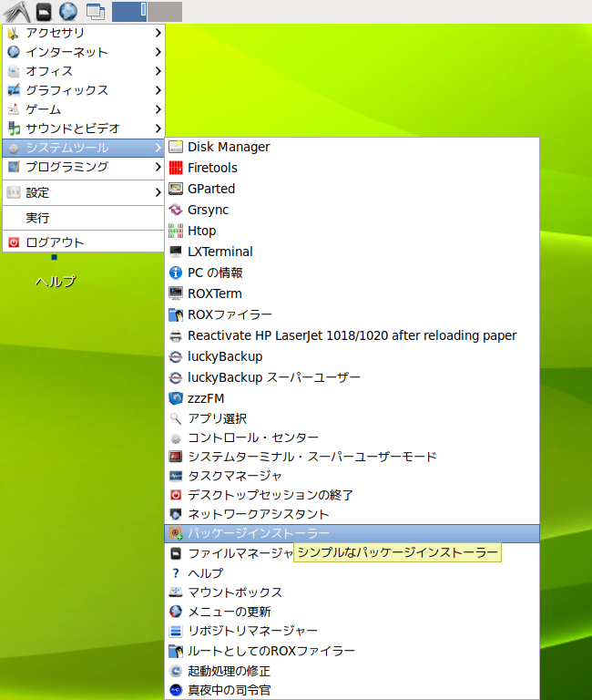Click the マウントボックス icon

click(176, 592)
